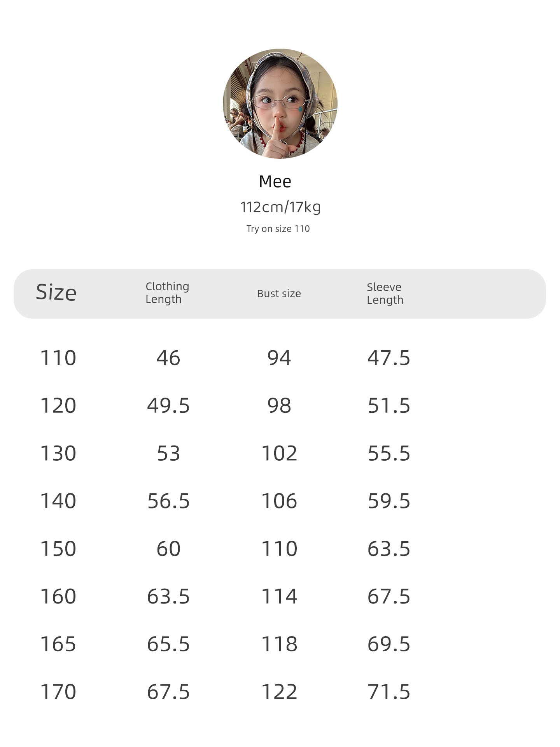The image size is (560, 747).
Task: Click the Bust size column header
Action: pos(279,294)
